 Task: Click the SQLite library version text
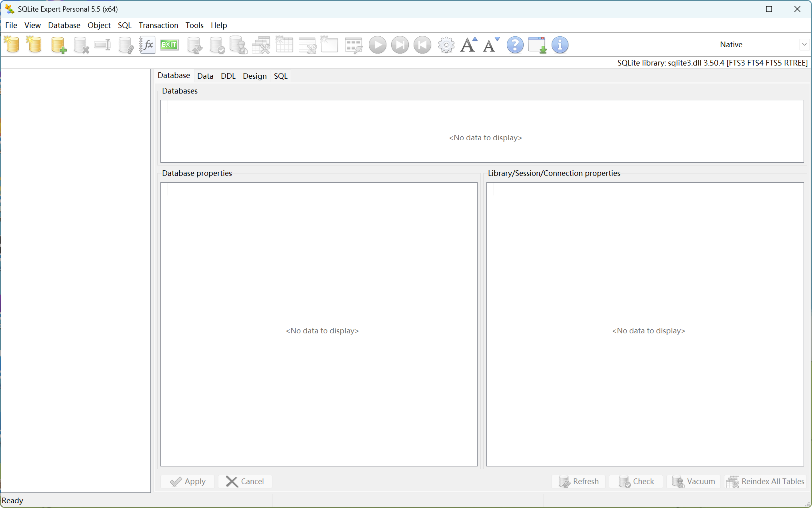[712, 63]
